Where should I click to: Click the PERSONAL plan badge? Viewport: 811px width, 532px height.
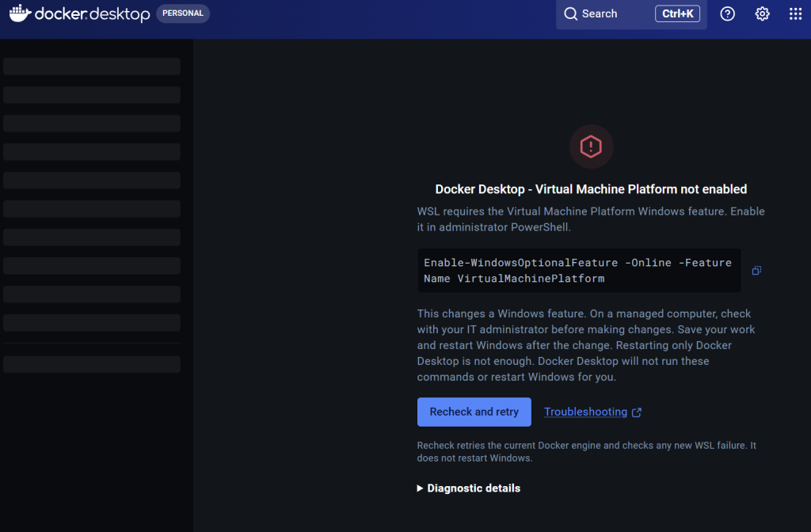click(x=183, y=13)
